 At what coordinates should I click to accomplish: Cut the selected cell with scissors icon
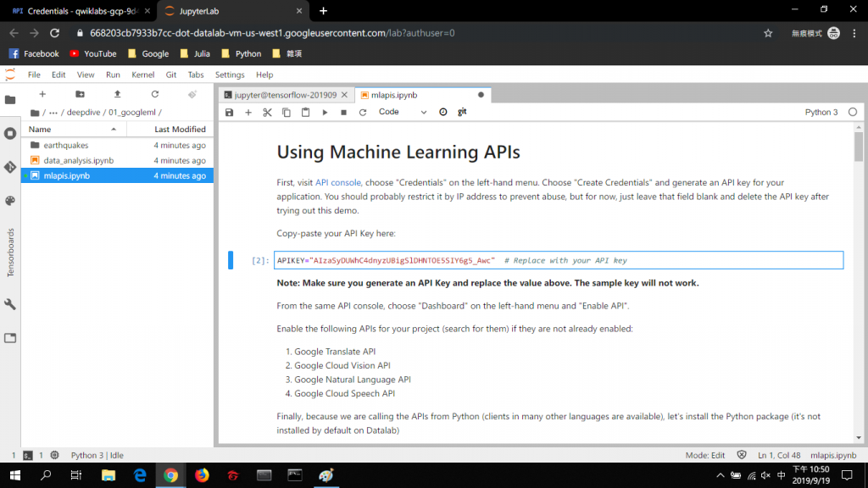coord(267,113)
